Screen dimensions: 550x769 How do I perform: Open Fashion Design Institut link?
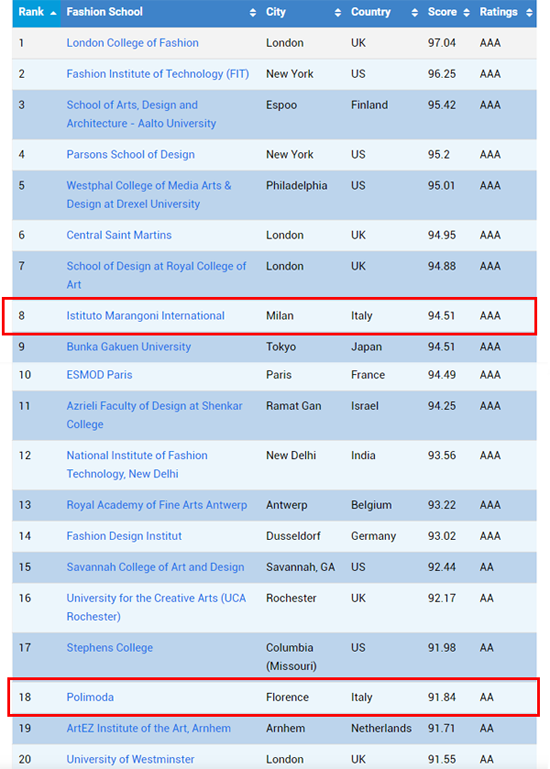(x=124, y=536)
